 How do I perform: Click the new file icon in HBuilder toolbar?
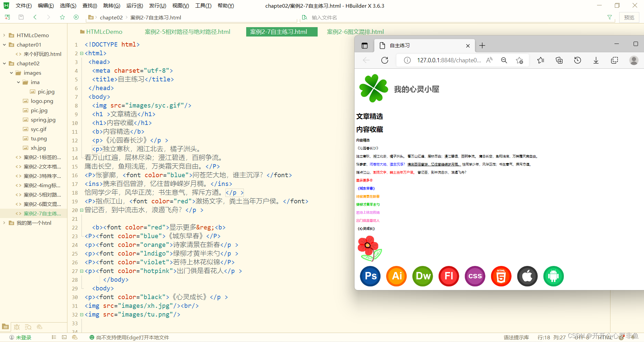(x=7, y=17)
